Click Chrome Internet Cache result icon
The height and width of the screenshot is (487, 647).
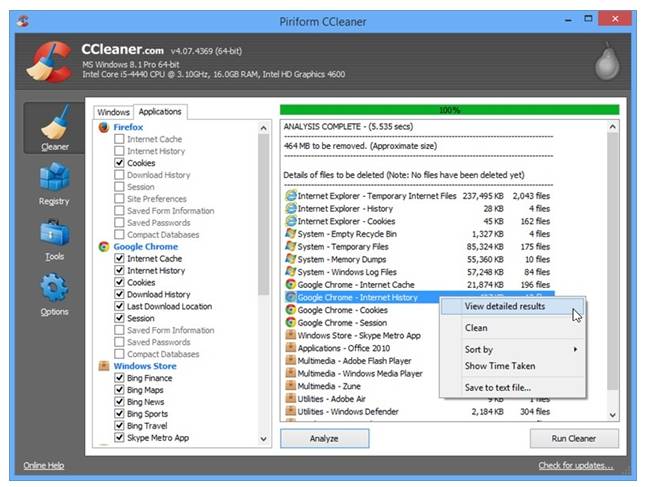tap(291, 284)
